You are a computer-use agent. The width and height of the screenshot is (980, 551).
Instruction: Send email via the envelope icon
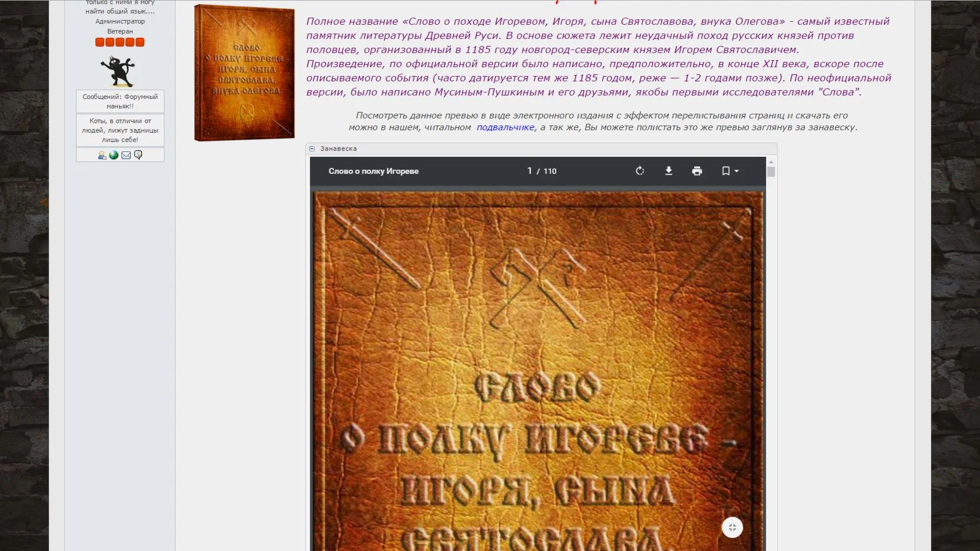point(126,155)
